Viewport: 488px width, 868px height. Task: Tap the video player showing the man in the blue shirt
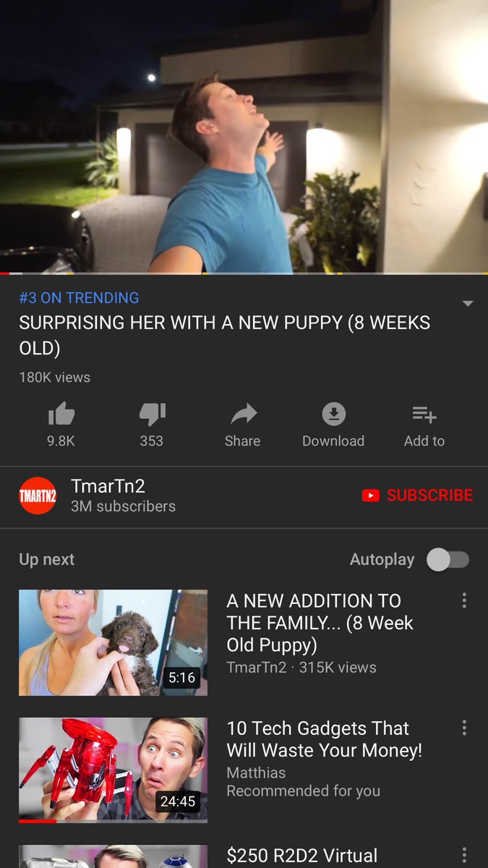click(x=244, y=136)
